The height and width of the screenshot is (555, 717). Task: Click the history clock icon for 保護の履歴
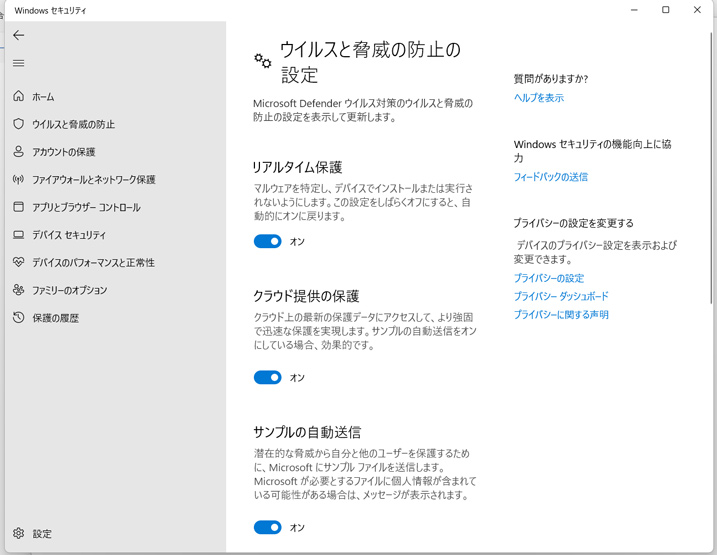(18, 317)
